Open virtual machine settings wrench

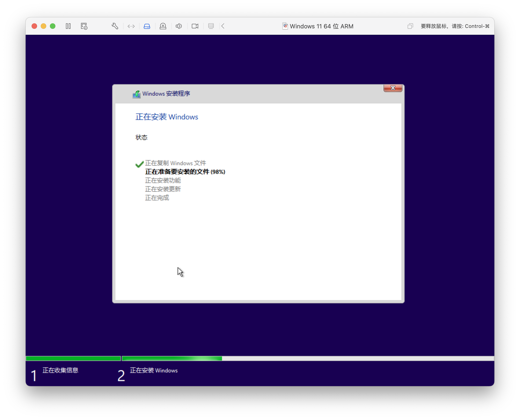[115, 26]
